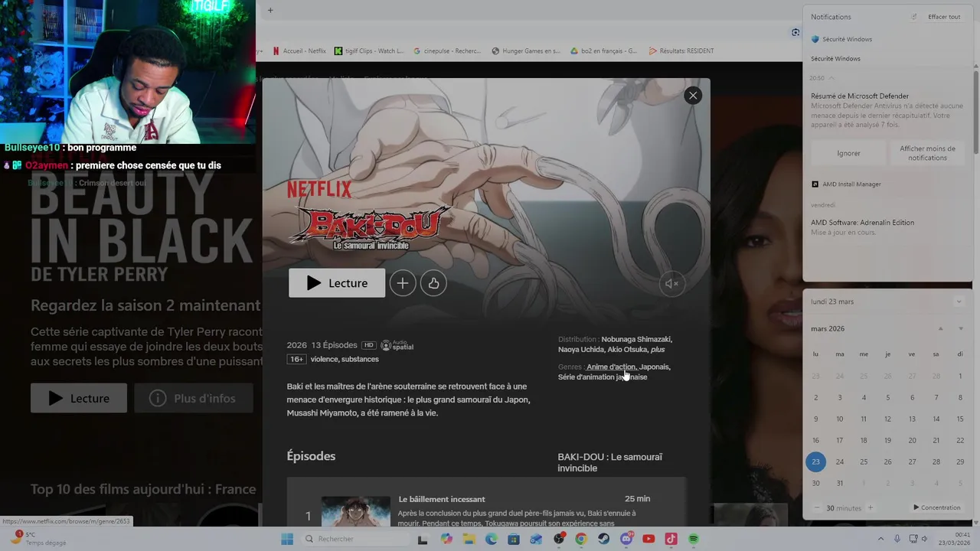Screen dimensions: 980x551
Task: Click the Beauty in Black Lecture button behind popup
Action: 79,398
